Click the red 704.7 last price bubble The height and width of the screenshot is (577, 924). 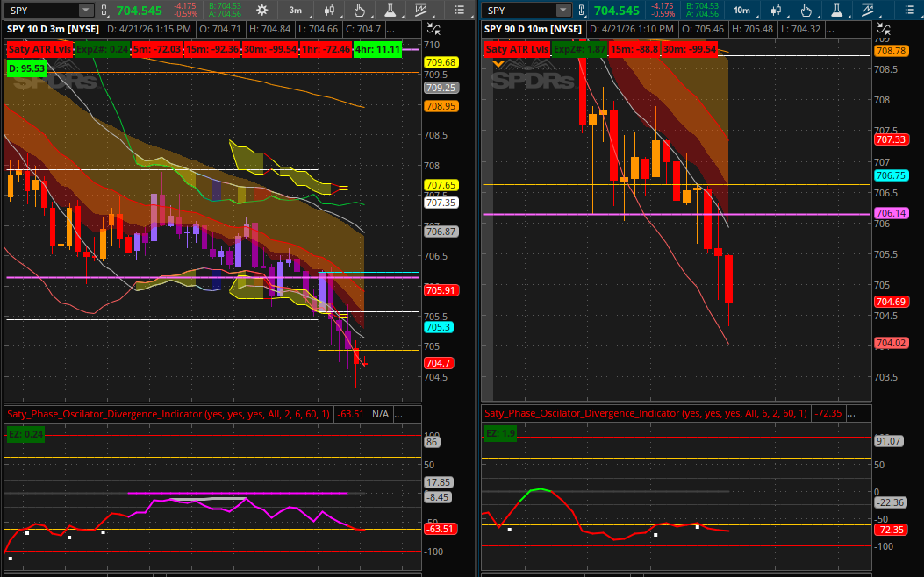(x=439, y=363)
